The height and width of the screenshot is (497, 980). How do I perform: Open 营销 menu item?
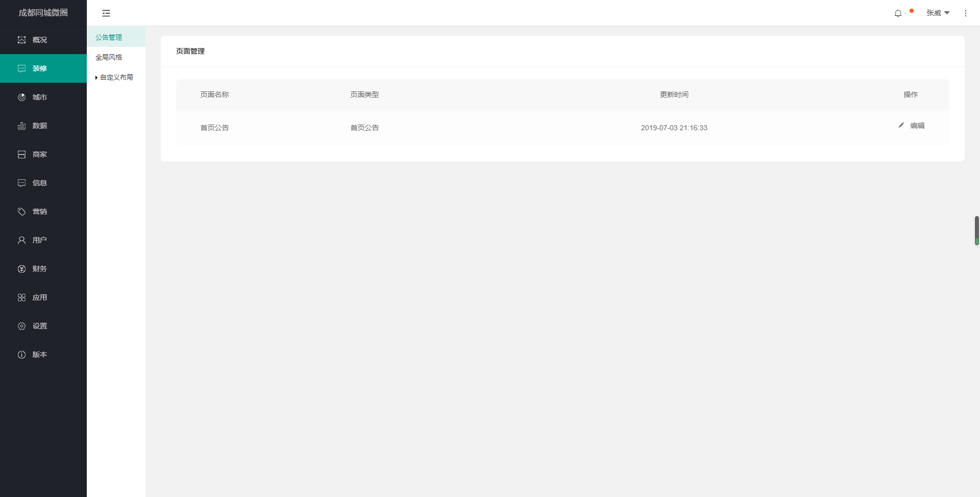pos(43,211)
